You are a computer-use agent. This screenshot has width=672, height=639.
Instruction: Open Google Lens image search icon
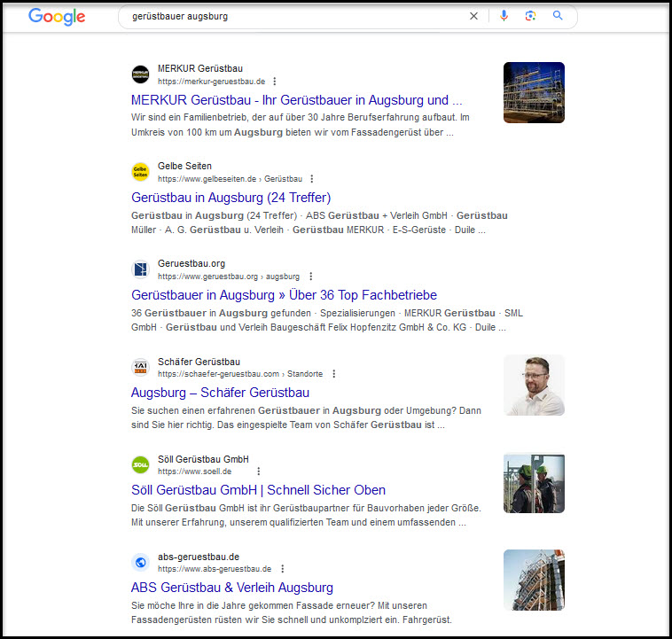pyautogui.click(x=530, y=16)
